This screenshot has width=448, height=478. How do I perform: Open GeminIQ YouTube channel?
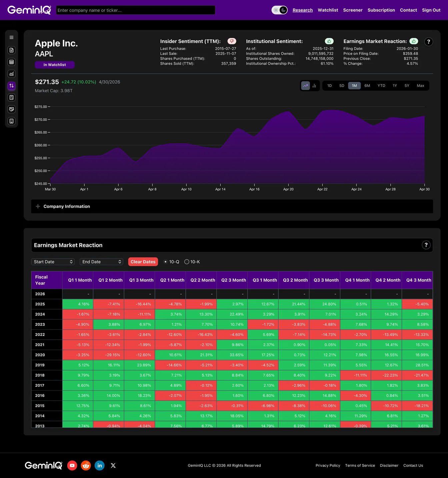(72, 465)
